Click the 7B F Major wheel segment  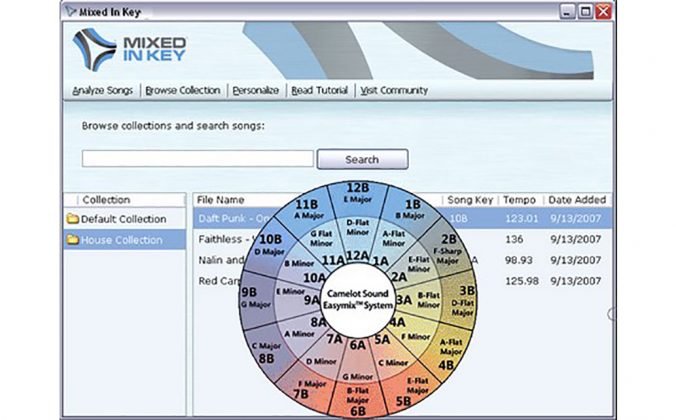tap(308, 388)
